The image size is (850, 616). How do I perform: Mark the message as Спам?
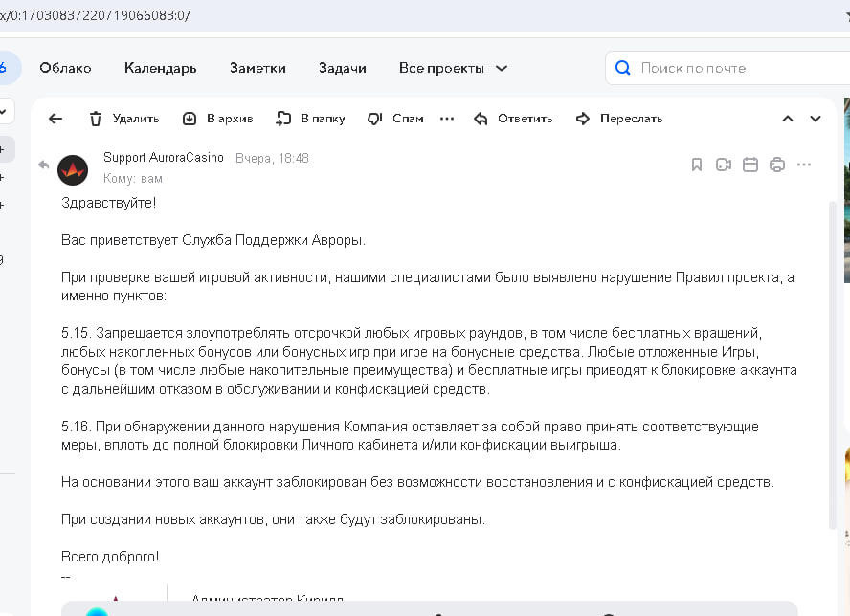(x=394, y=119)
